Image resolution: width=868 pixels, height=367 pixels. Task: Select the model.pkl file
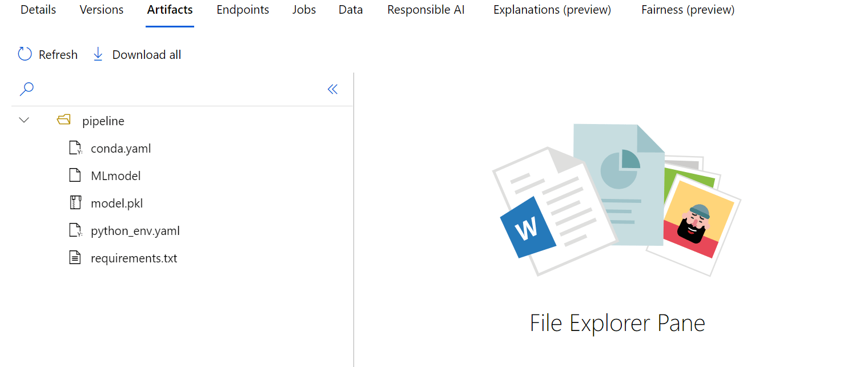point(117,202)
